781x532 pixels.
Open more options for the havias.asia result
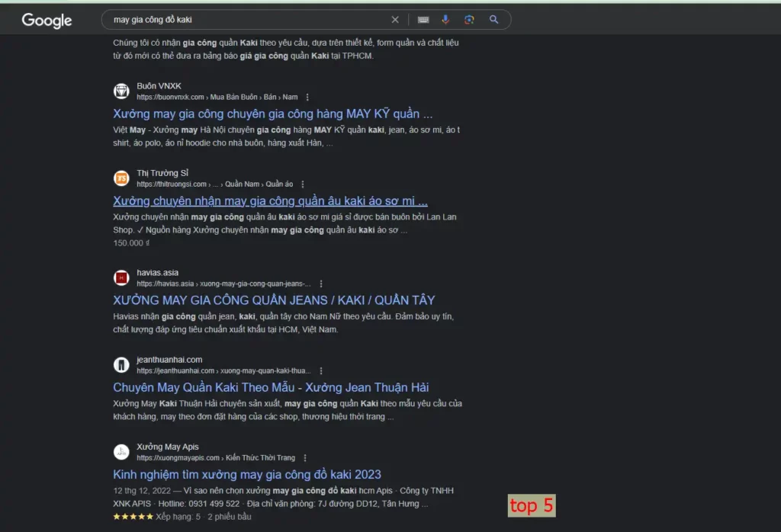[x=321, y=284]
